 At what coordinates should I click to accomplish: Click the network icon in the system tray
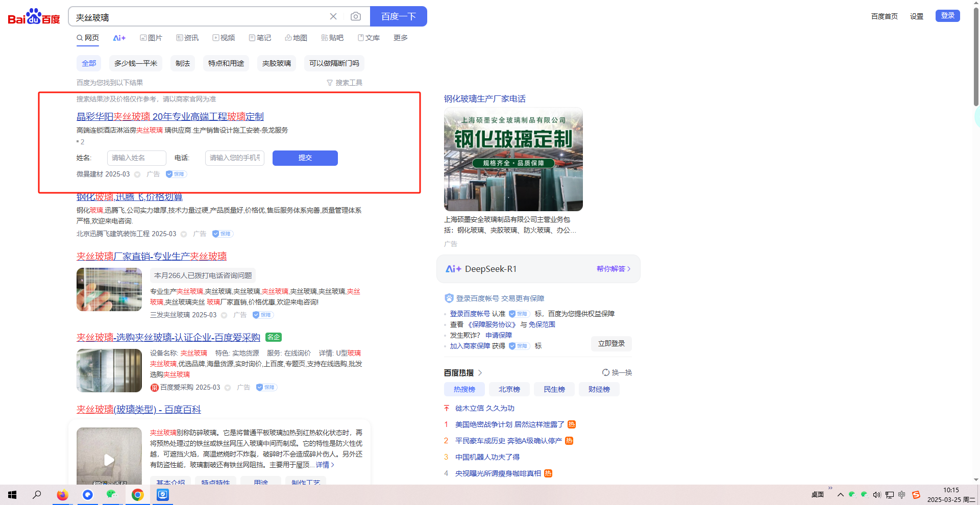[x=890, y=495]
